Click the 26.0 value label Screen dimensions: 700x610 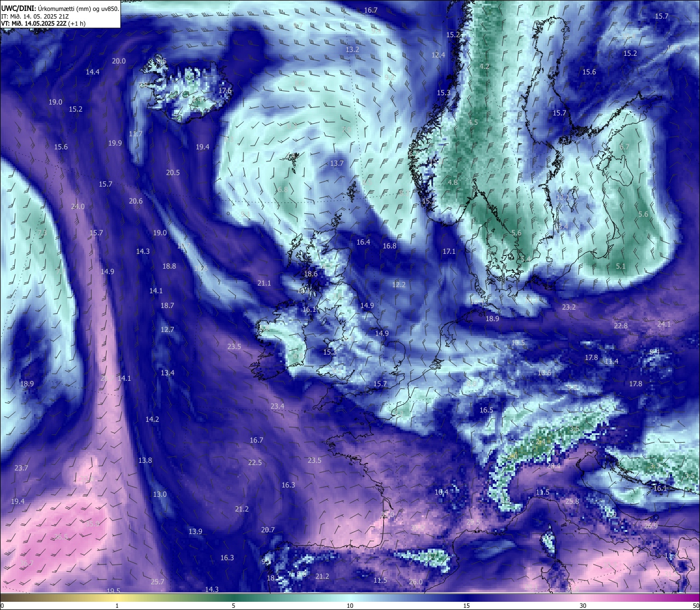click(x=416, y=582)
